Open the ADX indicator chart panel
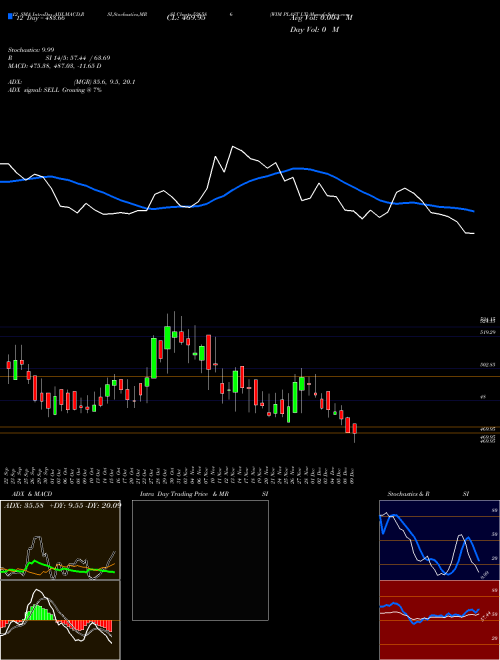The width and height of the screenshot is (500, 660). click(60, 540)
